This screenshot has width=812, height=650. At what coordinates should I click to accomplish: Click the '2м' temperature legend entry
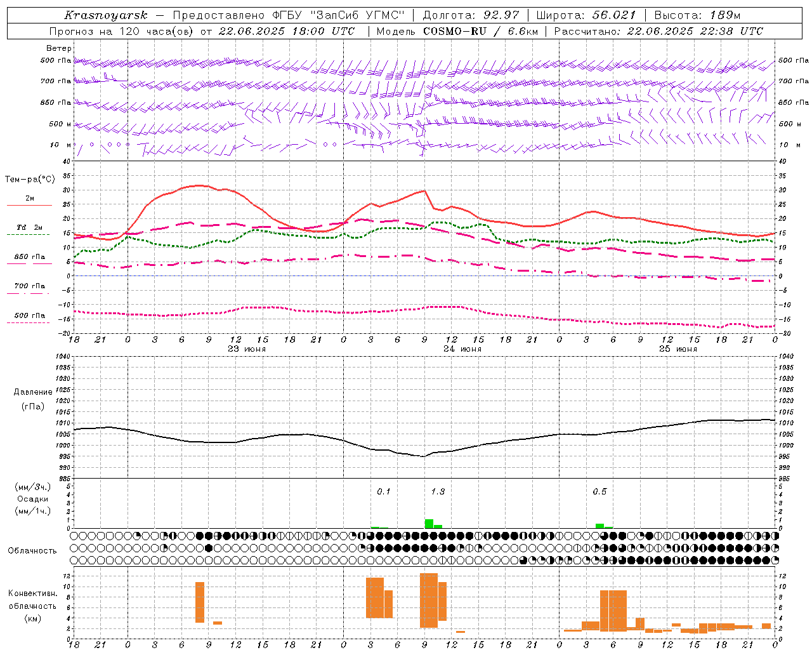[x=30, y=199]
